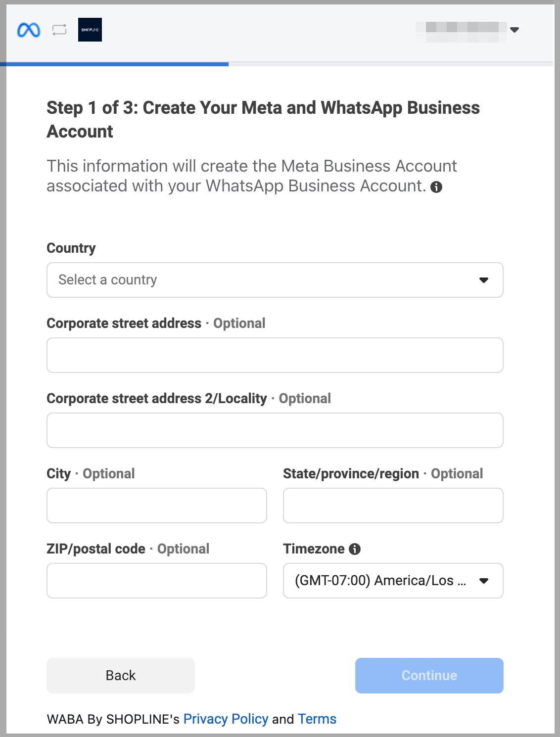560x737 pixels.
Task: Go back with the Back button
Action: (121, 676)
